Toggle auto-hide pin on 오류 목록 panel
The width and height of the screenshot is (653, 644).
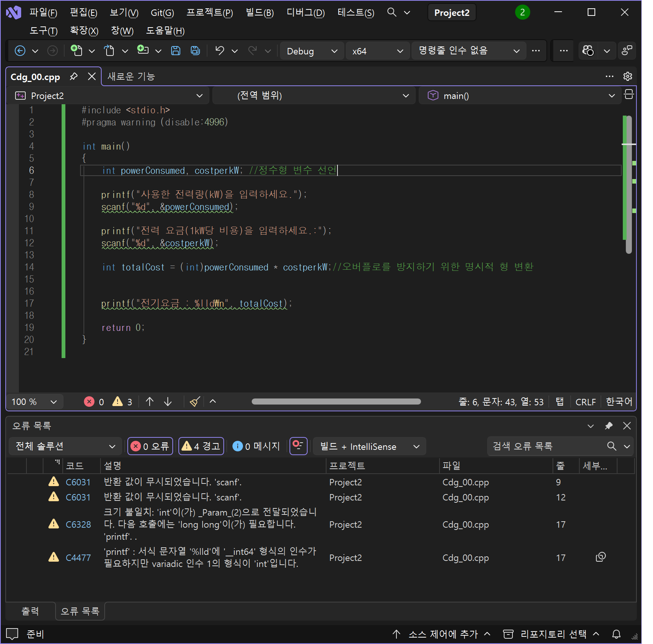pyautogui.click(x=608, y=426)
